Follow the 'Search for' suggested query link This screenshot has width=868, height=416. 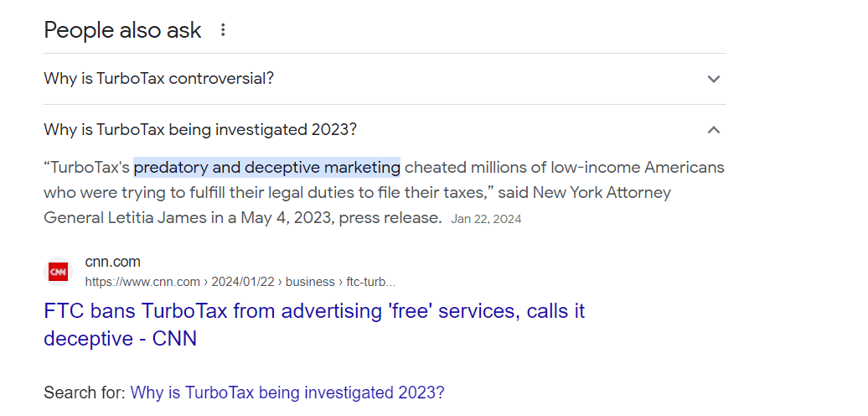(x=287, y=393)
